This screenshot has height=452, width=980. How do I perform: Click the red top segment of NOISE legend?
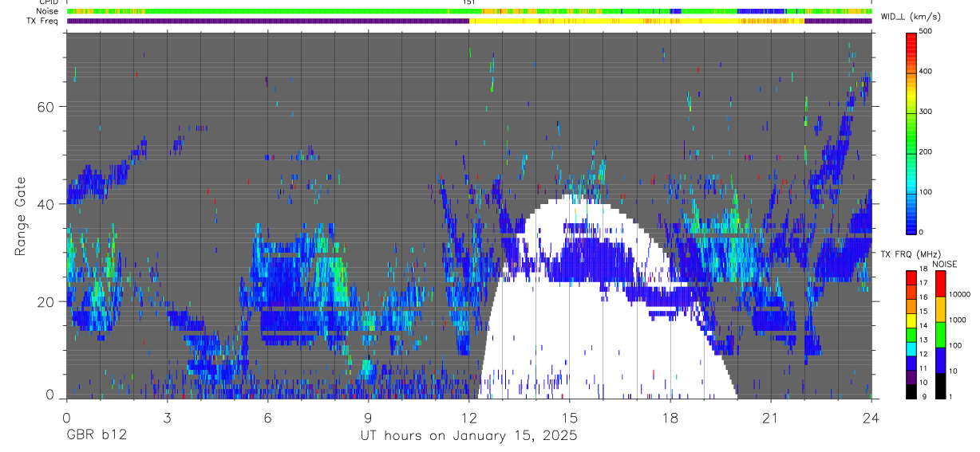coord(940,284)
